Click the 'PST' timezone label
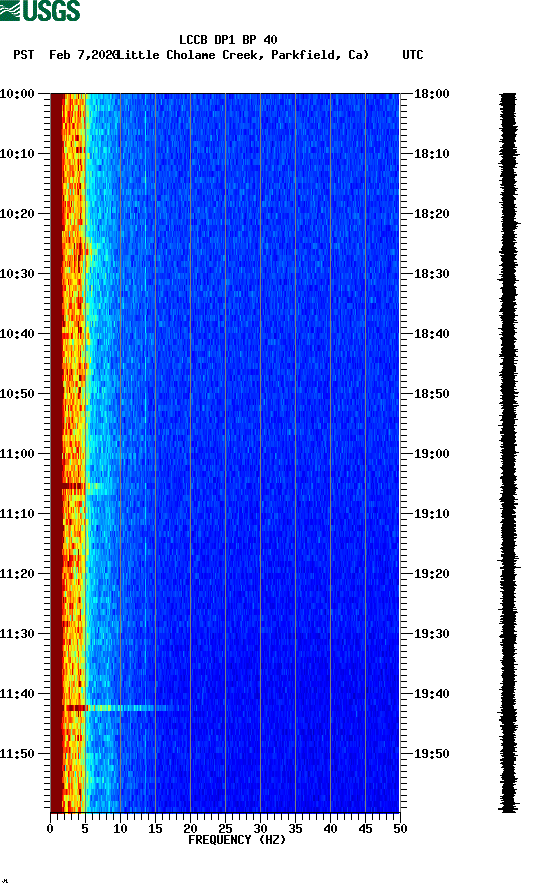The image size is (552, 892). click(x=24, y=55)
